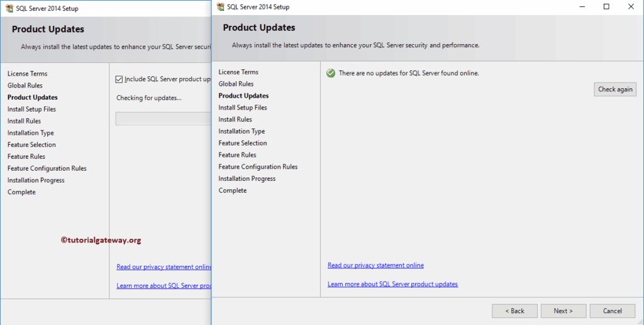644x325 pixels.
Task: Cancel the SQL Server setup
Action: click(612, 311)
